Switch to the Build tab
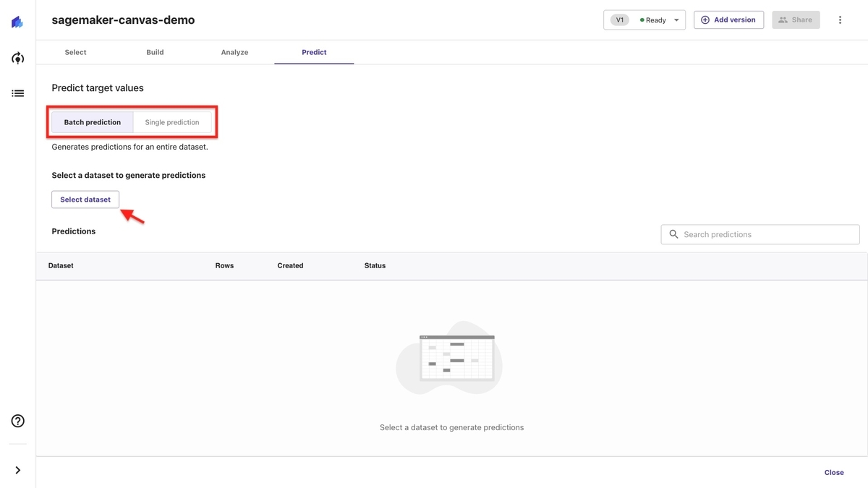The image size is (868, 488). point(155,52)
